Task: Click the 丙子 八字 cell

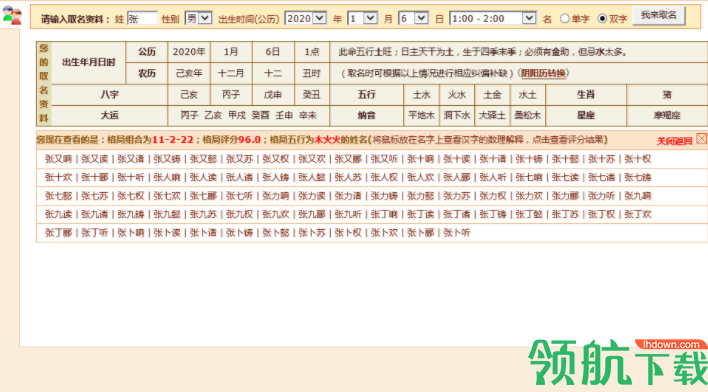Action: click(231, 95)
